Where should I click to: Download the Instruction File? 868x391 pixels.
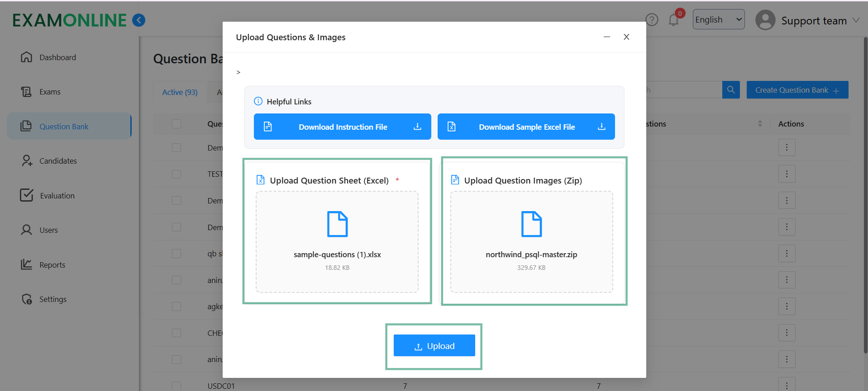point(342,127)
